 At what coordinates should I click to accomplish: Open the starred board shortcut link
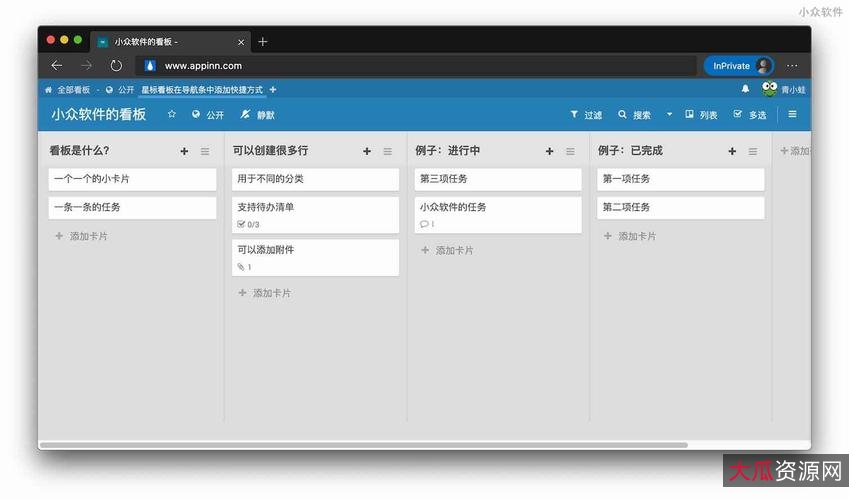tap(202, 90)
